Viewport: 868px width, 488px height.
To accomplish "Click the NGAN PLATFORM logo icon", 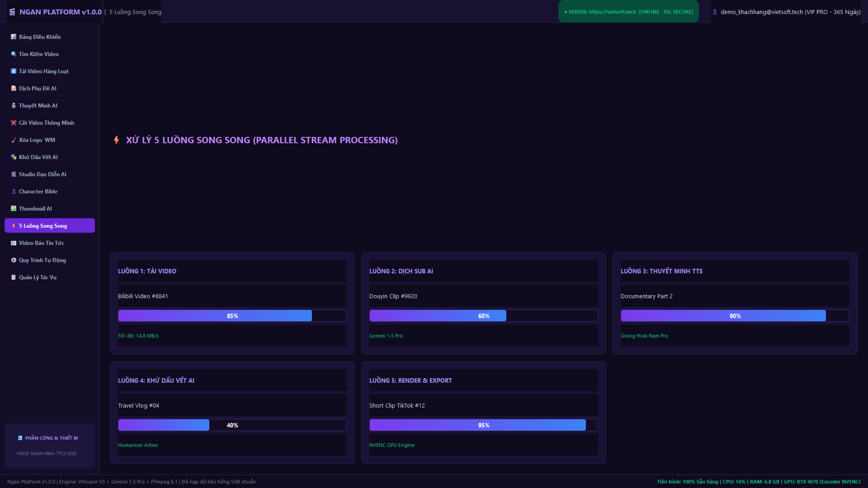I will tap(12, 12).
